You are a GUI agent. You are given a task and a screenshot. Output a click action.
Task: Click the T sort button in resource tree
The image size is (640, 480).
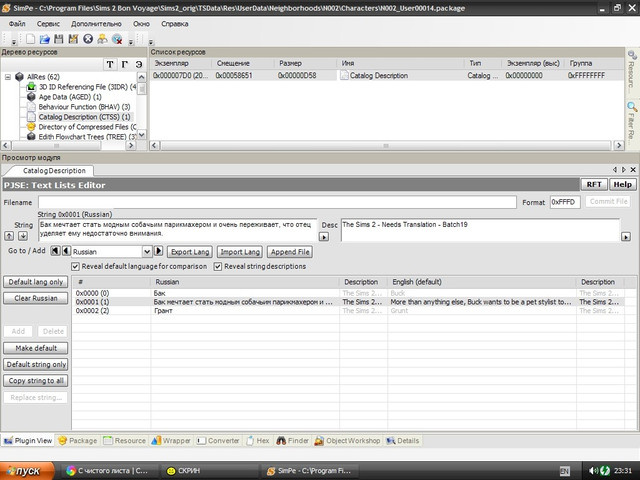coord(110,64)
